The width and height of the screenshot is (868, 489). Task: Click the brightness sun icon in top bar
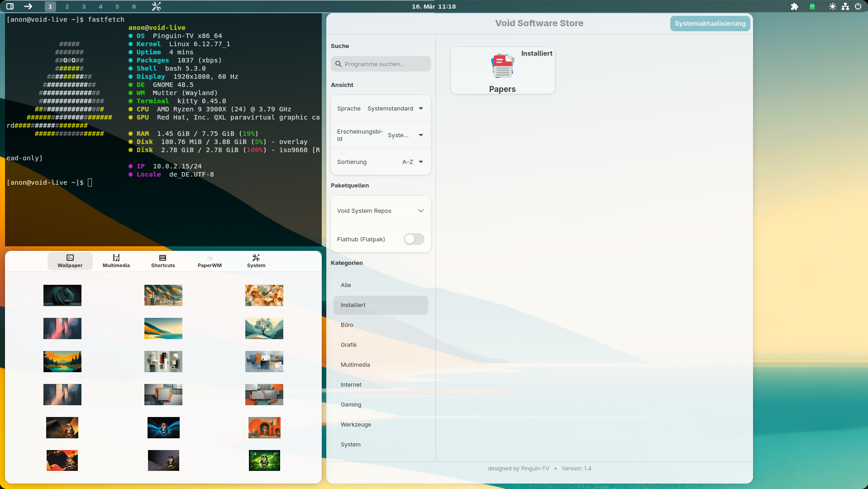tap(832, 6)
